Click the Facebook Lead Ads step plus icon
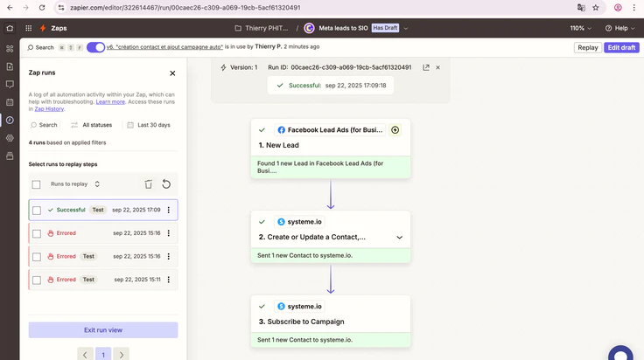Viewport: 644px width, 360px height. click(395, 130)
